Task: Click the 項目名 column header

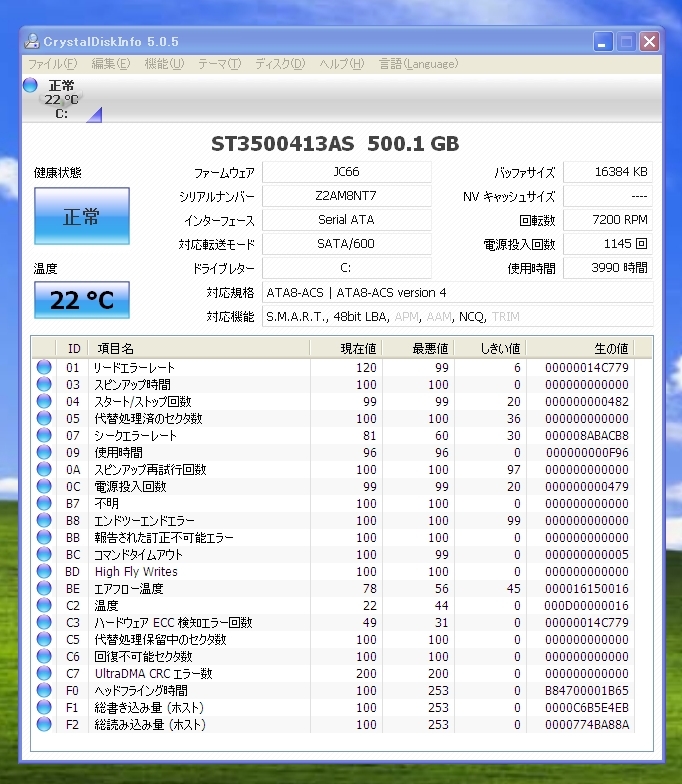Action: click(x=199, y=348)
